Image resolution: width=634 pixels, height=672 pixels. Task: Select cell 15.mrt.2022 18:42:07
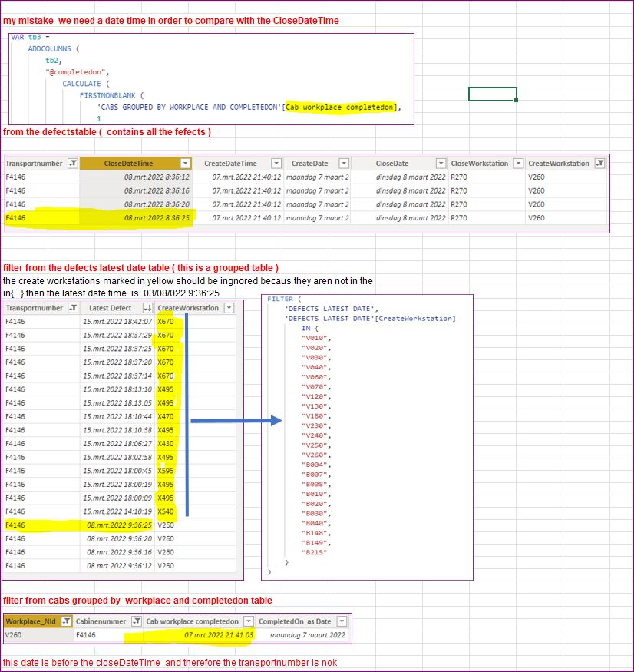tap(117, 322)
